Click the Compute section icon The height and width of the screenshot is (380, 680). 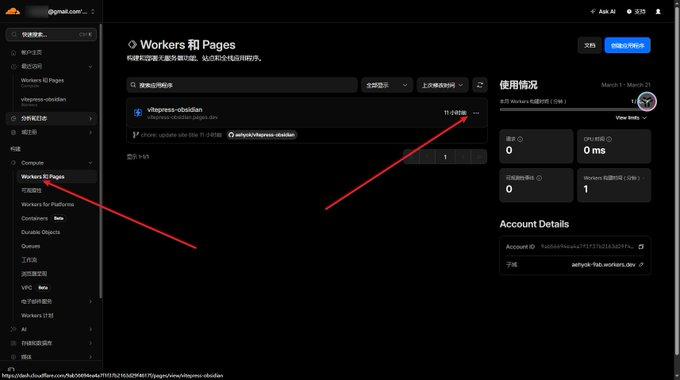[x=13, y=163]
